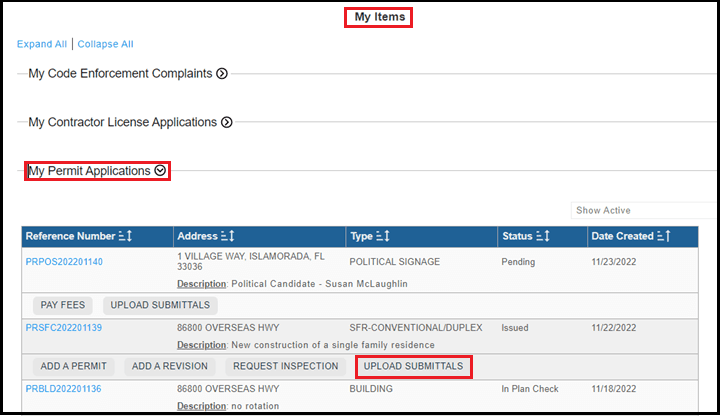Click the Address column sort icon

coord(227,236)
